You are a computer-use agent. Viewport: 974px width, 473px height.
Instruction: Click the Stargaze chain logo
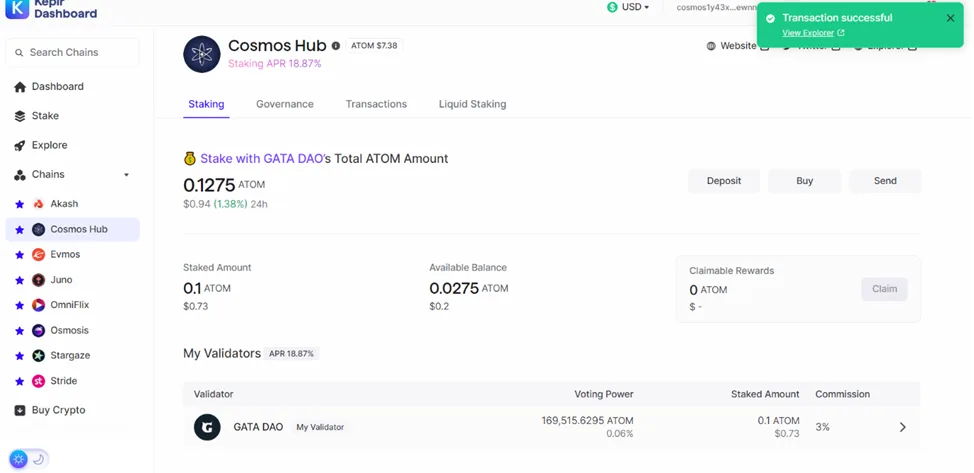pos(39,356)
